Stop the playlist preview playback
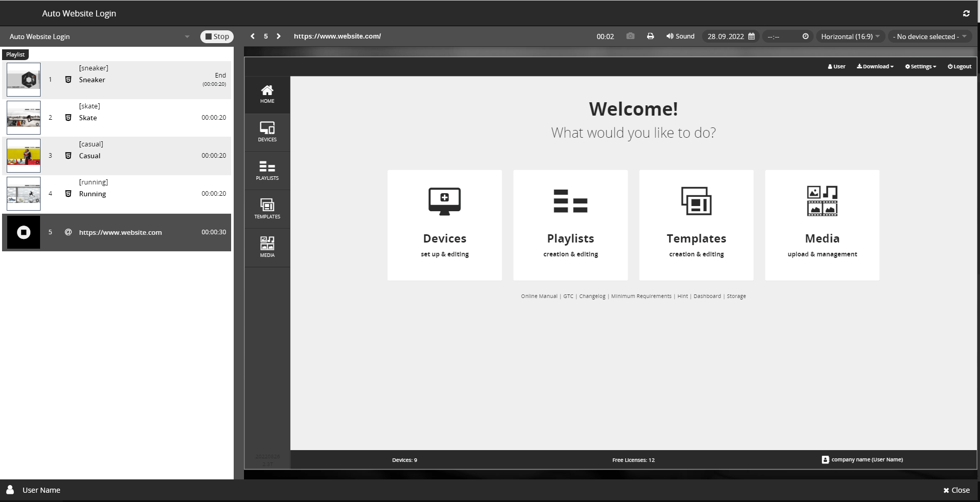This screenshot has height=502, width=980. (217, 36)
